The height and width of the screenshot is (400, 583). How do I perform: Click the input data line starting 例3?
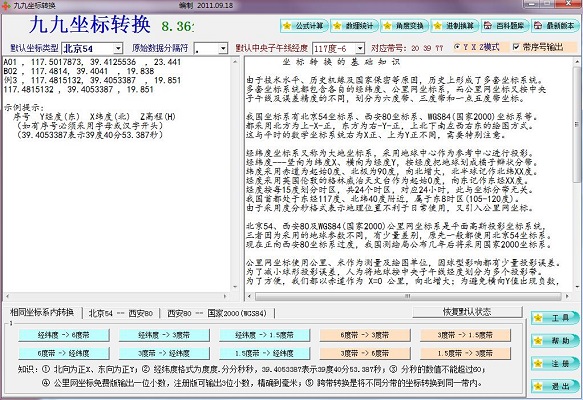click(92, 80)
